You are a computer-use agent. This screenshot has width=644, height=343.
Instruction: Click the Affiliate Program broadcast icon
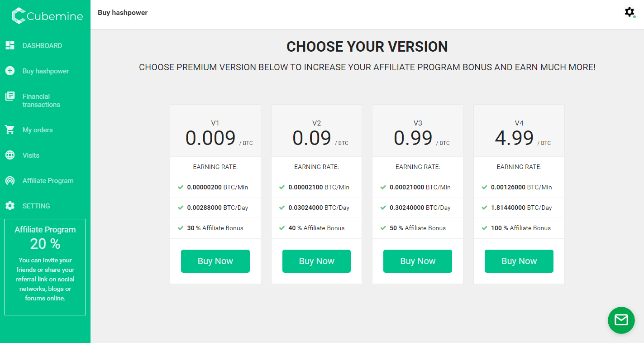[10, 181]
